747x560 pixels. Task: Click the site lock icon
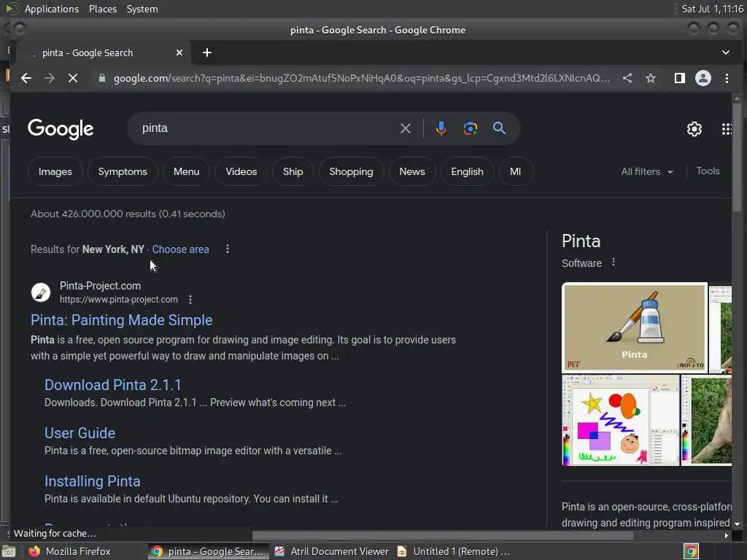point(101,78)
